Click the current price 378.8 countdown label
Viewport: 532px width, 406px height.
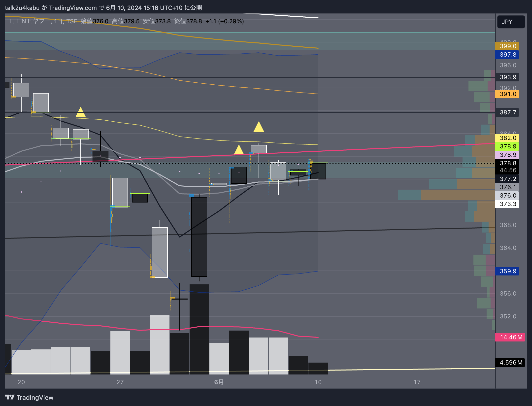pos(507,167)
